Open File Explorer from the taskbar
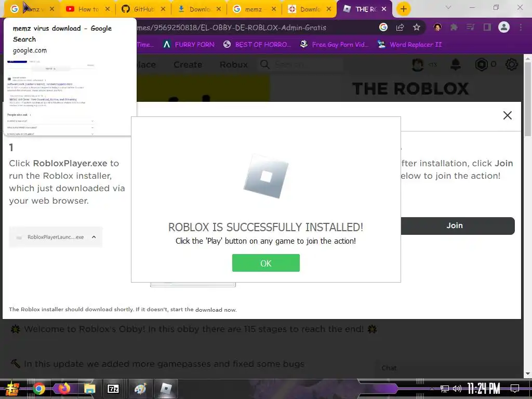The height and width of the screenshot is (399, 532). pyautogui.click(x=89, y=389)
